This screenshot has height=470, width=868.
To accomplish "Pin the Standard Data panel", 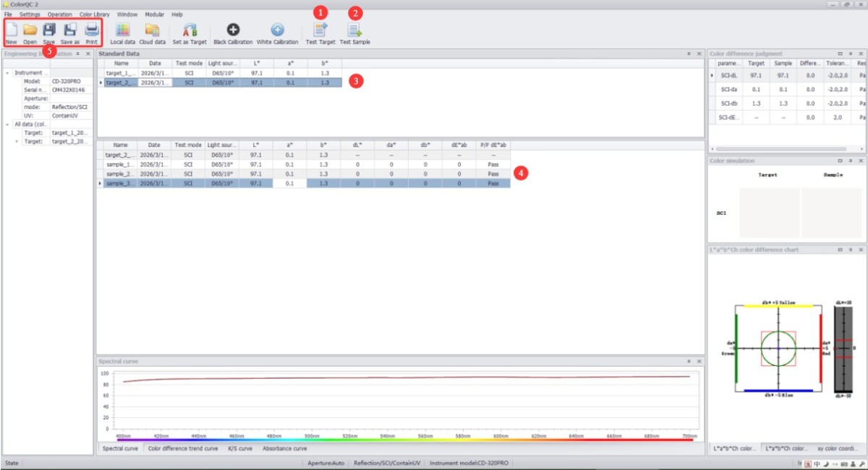I will click(689, 54).
